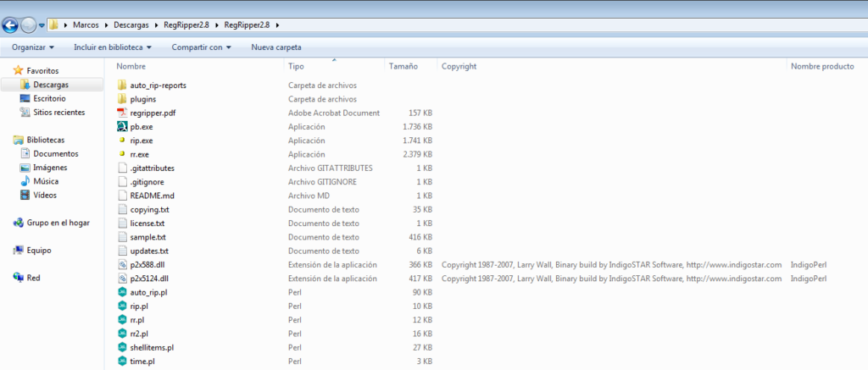Click the Back navigation arrow button
Viewport: 868px width, 370px height.
(x=11, y=25)
